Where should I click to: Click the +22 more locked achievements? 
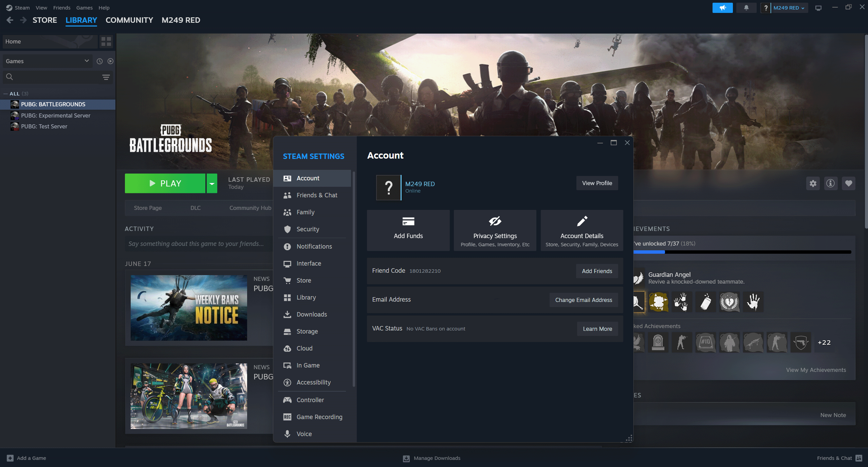(824, 342)
